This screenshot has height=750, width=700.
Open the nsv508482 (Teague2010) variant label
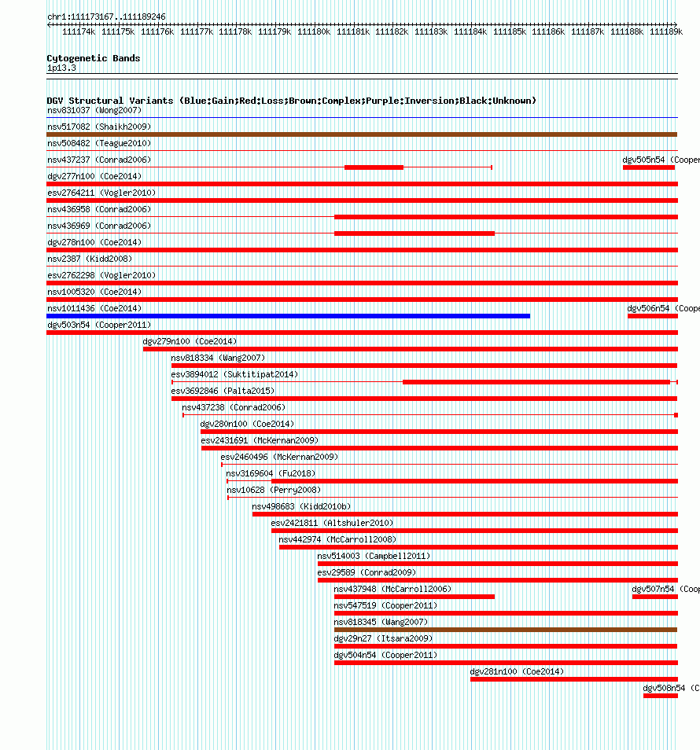click(x=99, y=144)
